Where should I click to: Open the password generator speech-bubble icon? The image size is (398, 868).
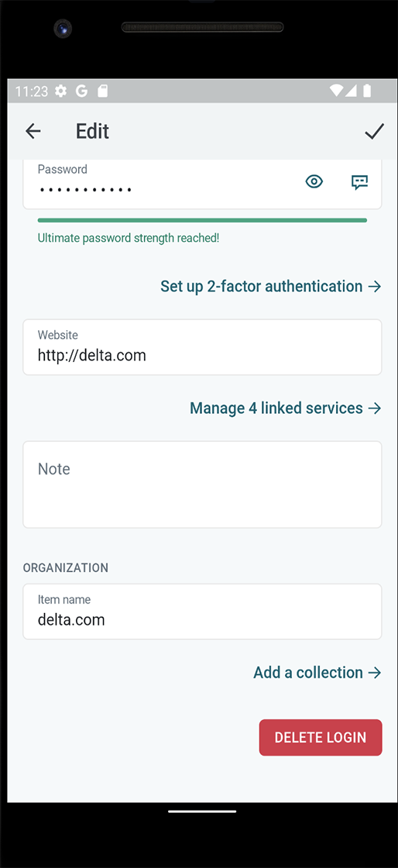pos(360,182)
